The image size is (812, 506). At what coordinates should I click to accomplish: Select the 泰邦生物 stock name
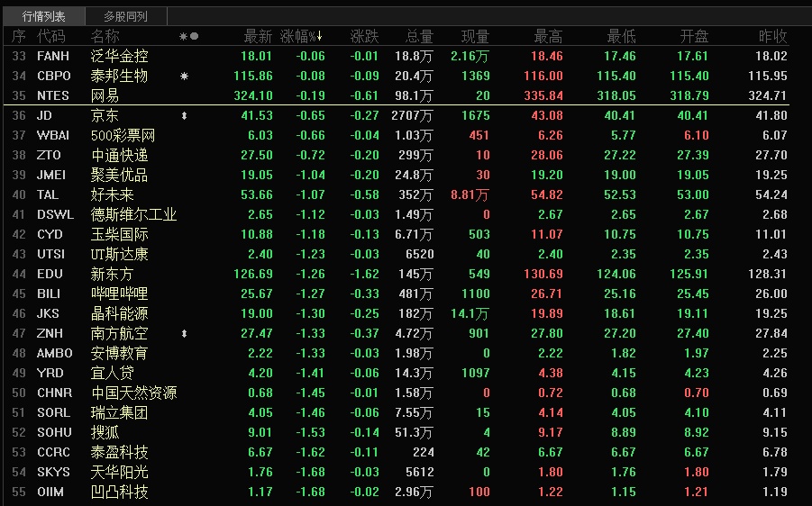[119, 76]
